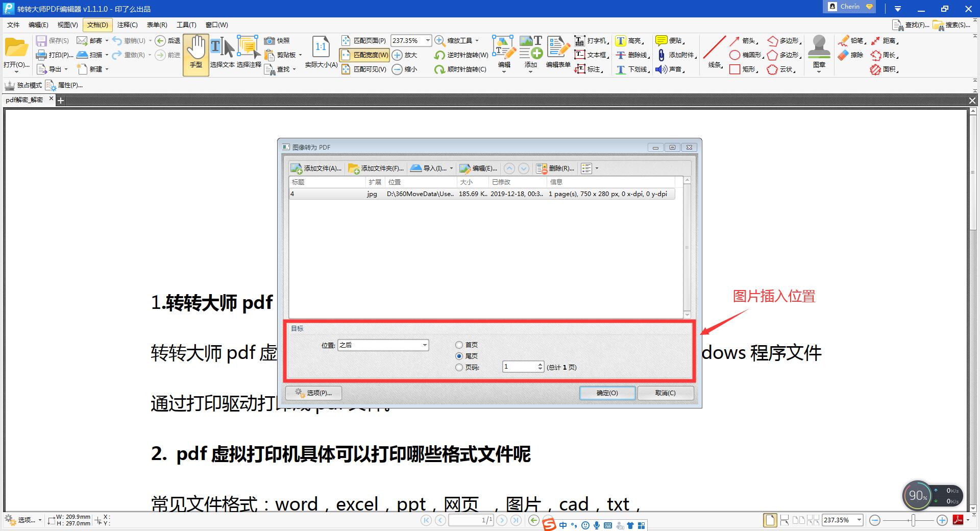The width and height of the screenshot is (980, 531).
Task: Select the Eraser tool (擦除)
Action: (850, 55)
